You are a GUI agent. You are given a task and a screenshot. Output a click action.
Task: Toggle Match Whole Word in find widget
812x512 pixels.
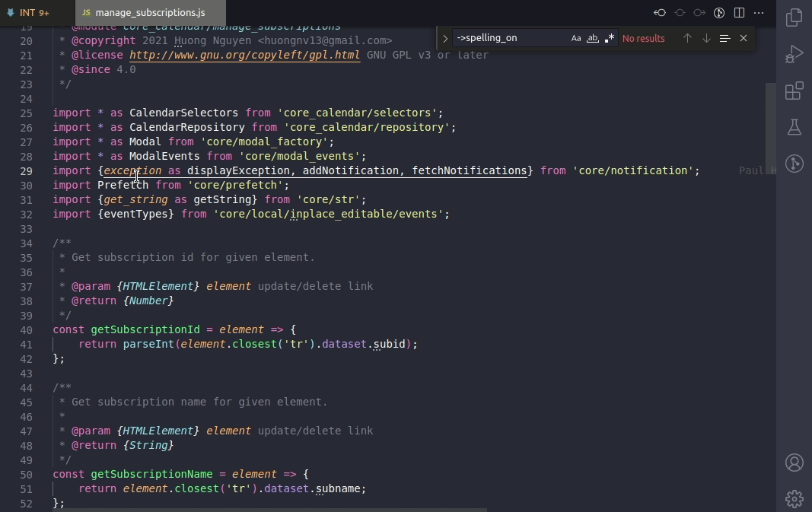(592, 38)
